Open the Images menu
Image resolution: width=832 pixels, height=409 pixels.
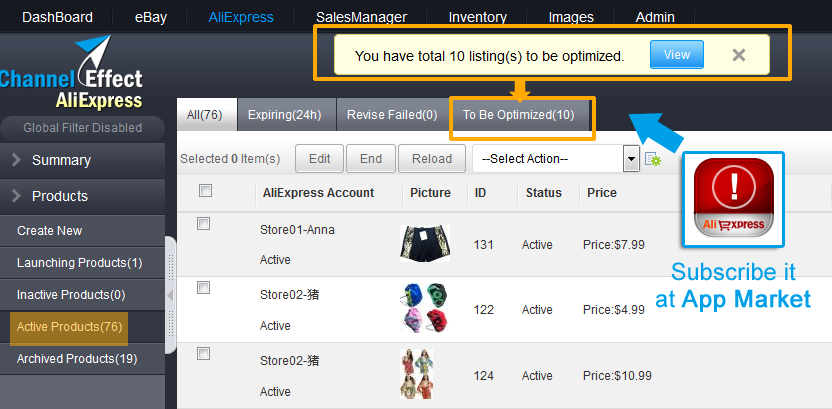pyautogui.click(x=571, y=18)
